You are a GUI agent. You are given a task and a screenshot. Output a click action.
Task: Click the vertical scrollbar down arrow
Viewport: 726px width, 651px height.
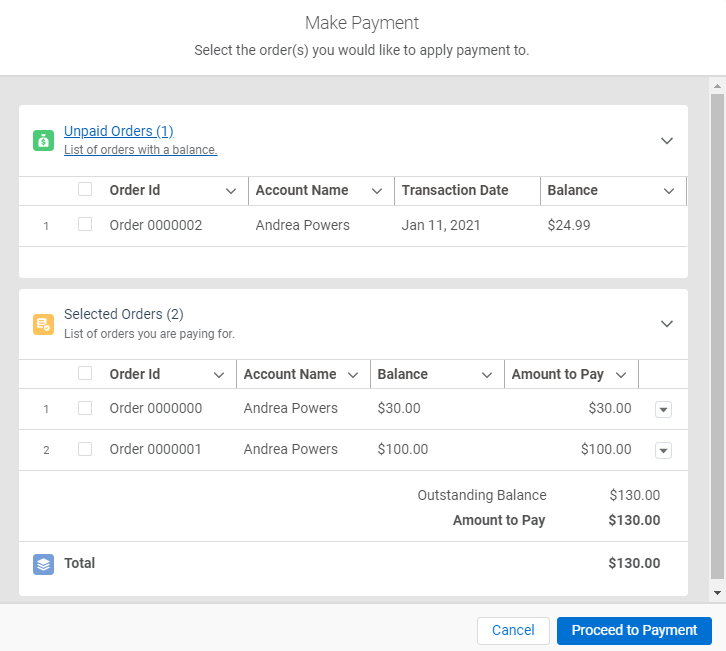(716, 593)
